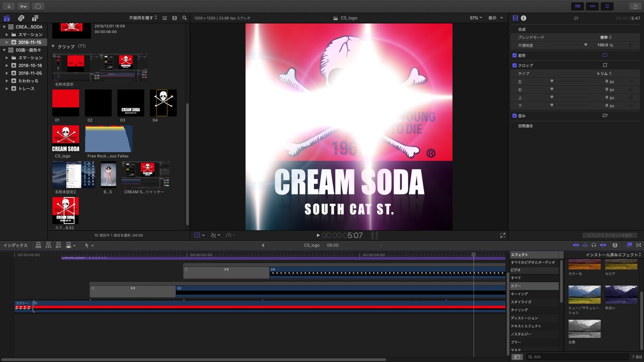
Task: Toggle the timeline index インデックス button
Action: coord(15,245)
